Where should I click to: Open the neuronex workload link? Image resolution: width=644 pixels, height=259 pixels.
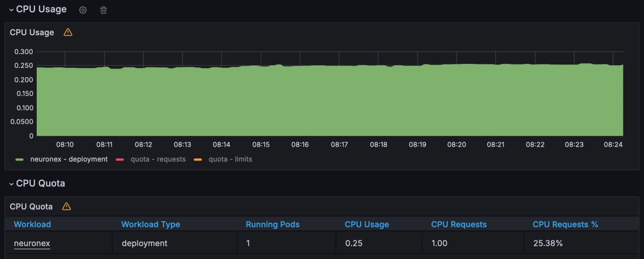click(x=32, y=243)
